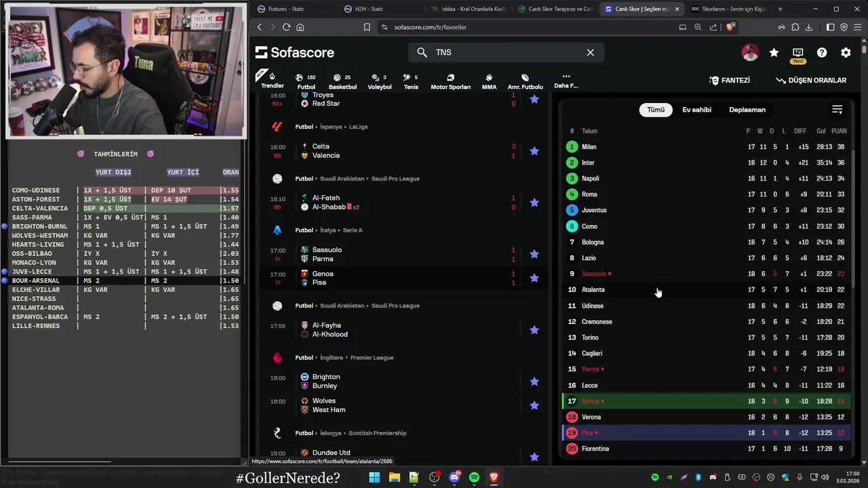
Task: Unfavorite the Al-Fayha vs Al-Kholood match
Action: 534,330
